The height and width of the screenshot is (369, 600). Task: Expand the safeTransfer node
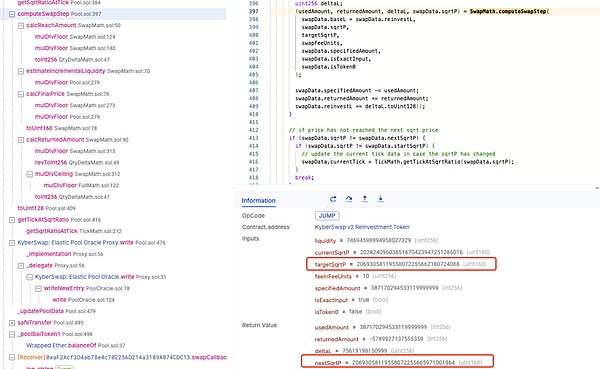click(x=12, y=323)
